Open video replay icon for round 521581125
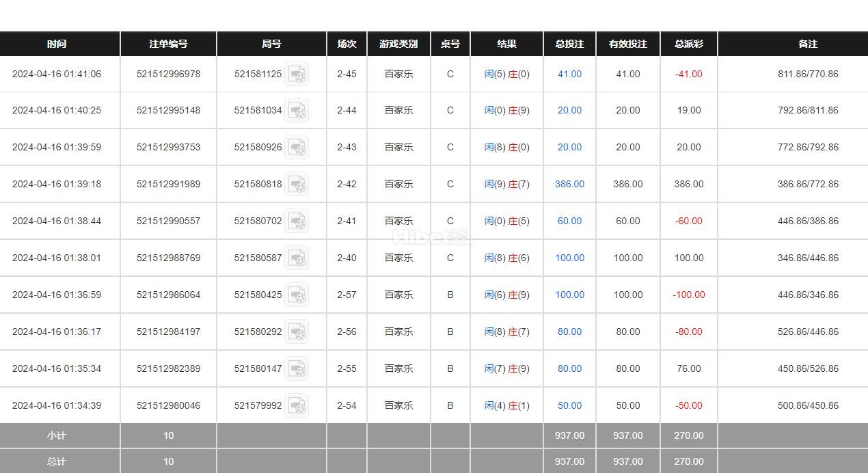 pos(297,74)
